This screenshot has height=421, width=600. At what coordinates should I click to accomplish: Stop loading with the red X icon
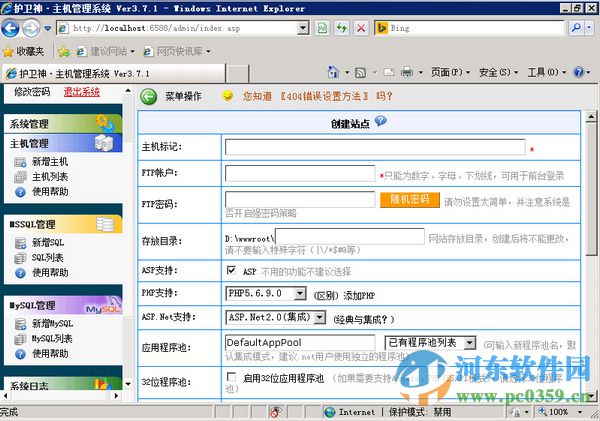[x=361, y=28]
